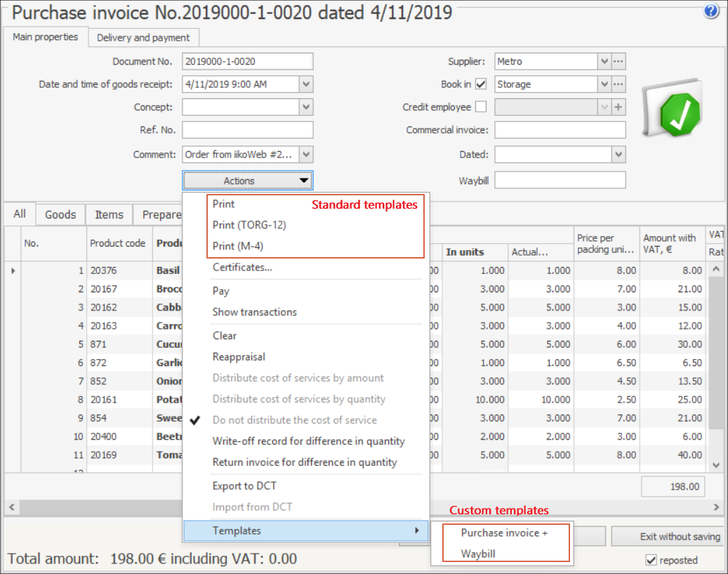Enable the Credit employee checkbox

[x=481, y=107]
